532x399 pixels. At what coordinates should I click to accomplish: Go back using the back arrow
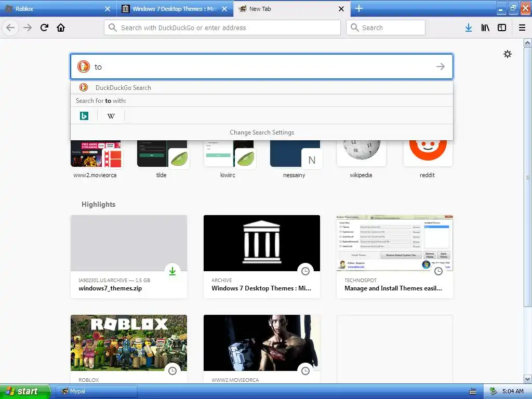(x=10, y=28)
